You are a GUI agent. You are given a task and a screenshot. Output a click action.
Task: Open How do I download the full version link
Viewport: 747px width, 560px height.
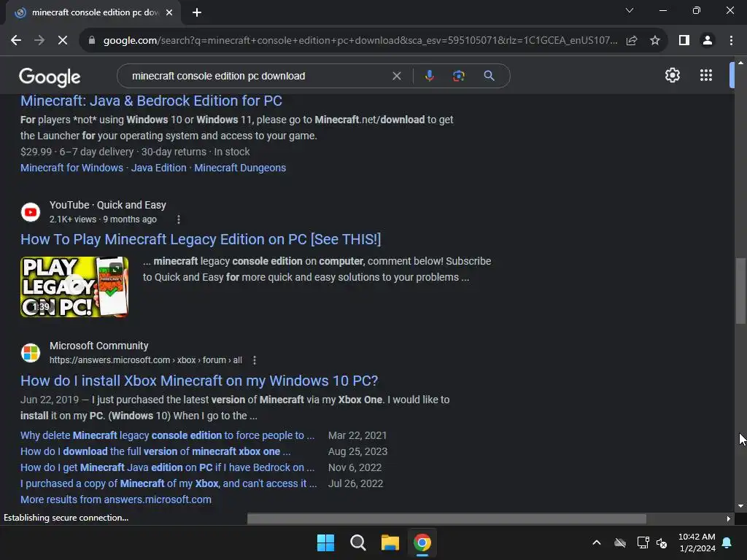[155, 452]
